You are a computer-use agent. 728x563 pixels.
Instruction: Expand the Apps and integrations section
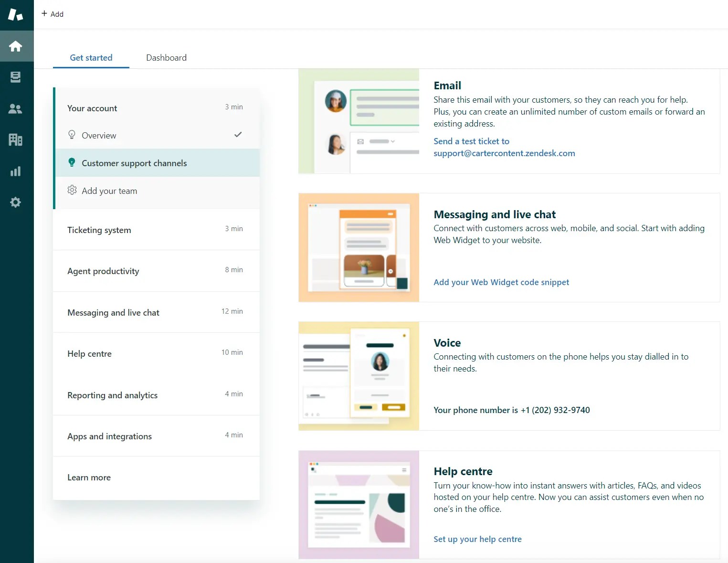tap(109, 436)
